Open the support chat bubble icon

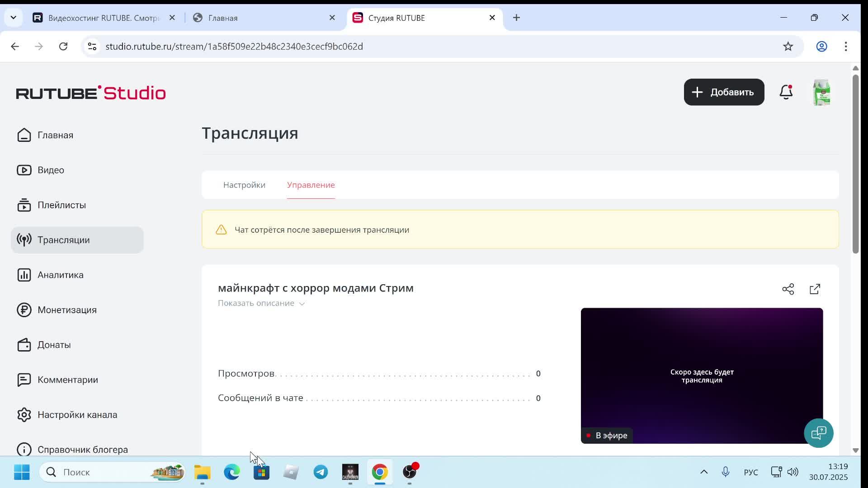pos(818,433)
